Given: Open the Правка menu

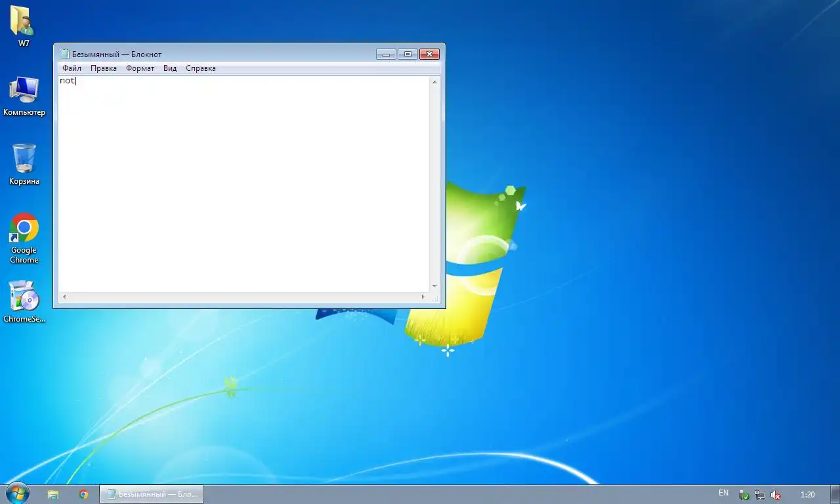Looking at the screenshot, I should pyautogui.click(x=104, y=68).
